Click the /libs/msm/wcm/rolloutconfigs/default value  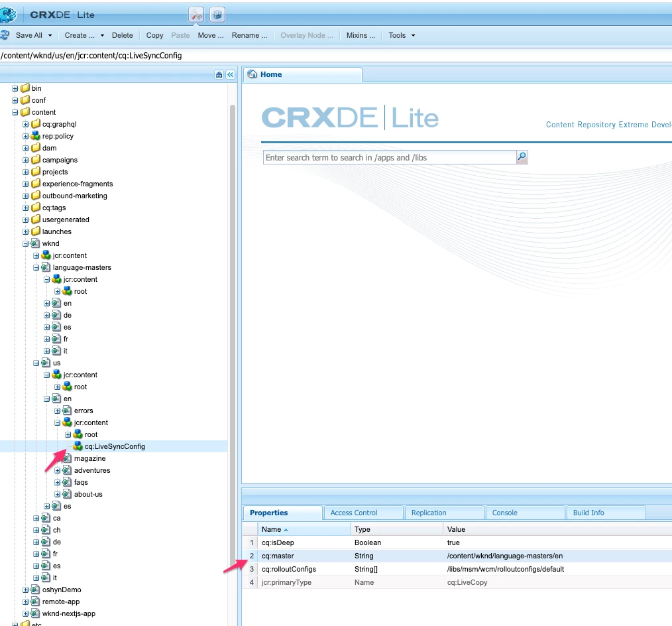[x=505, y=569]
